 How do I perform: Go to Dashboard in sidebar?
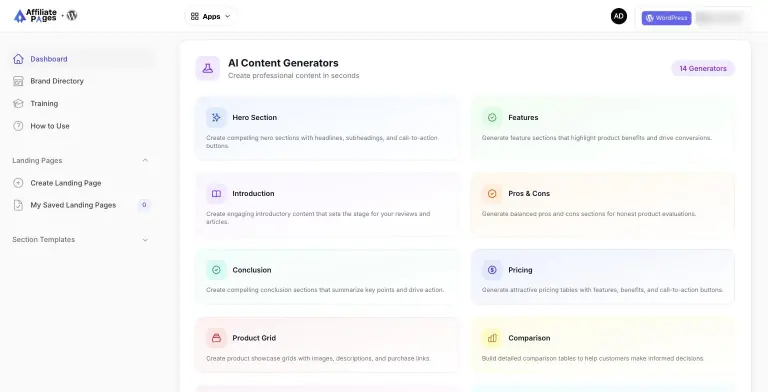click(82, 59)
